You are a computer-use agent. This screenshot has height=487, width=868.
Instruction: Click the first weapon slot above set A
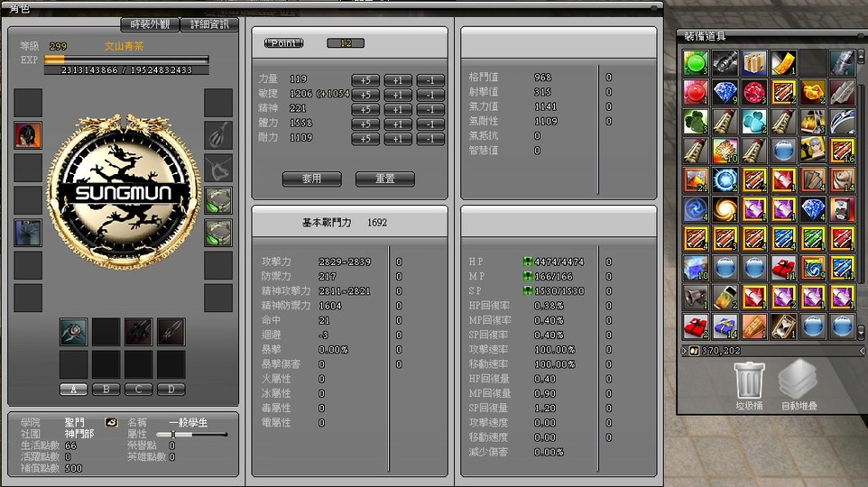click(74, 331)
